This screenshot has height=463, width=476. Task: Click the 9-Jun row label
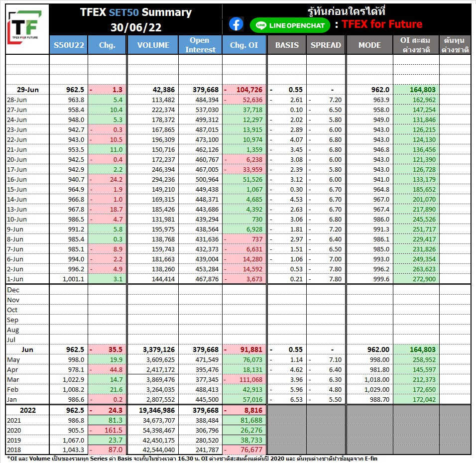tap(15, 229)
